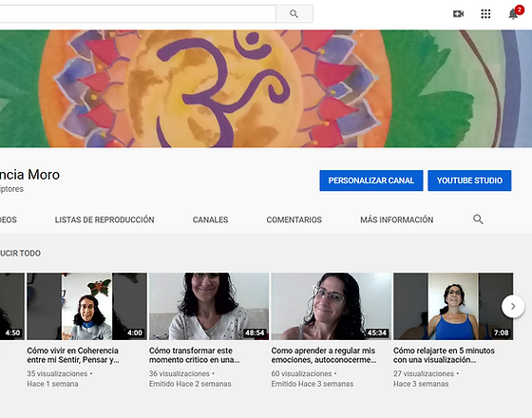Play the 7:08 relaxation video thumbnail

[x=453, y=306]
